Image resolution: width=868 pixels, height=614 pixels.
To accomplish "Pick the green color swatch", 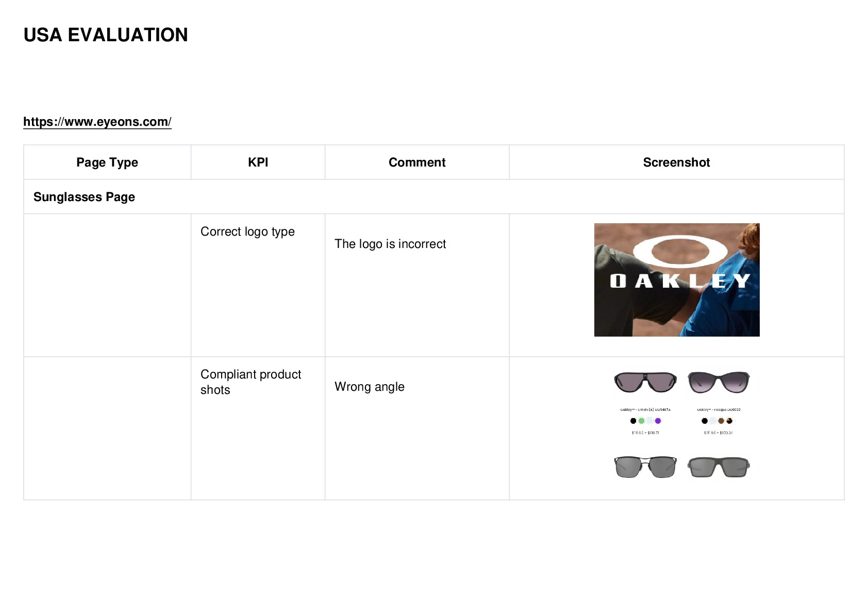I will (x=642, y=421).
